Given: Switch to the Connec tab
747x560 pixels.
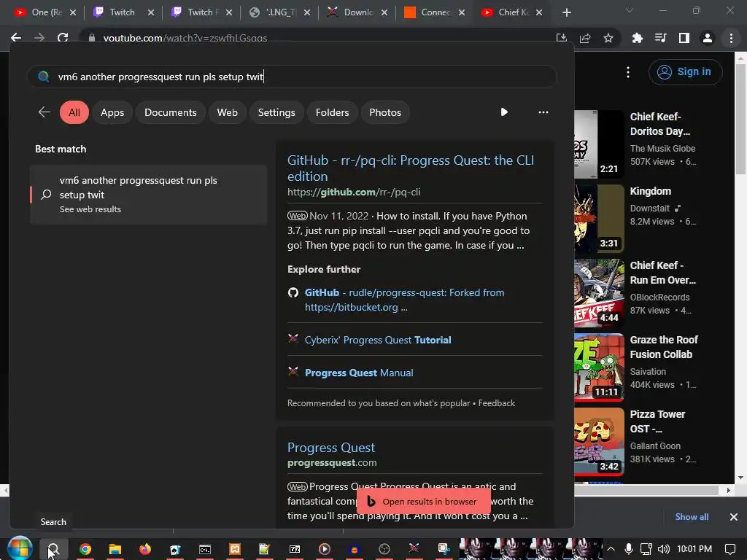Looking at the screenshot, I should pos(435,12).
